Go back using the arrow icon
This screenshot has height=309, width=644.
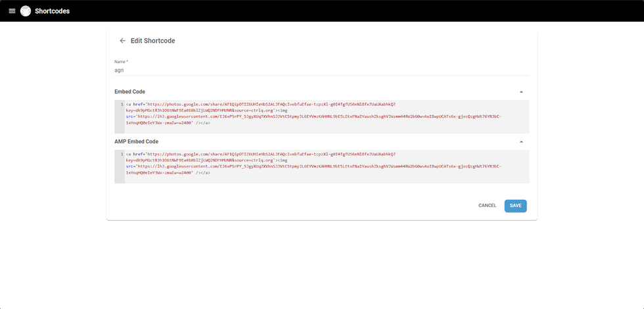click(x=122, y=41)
